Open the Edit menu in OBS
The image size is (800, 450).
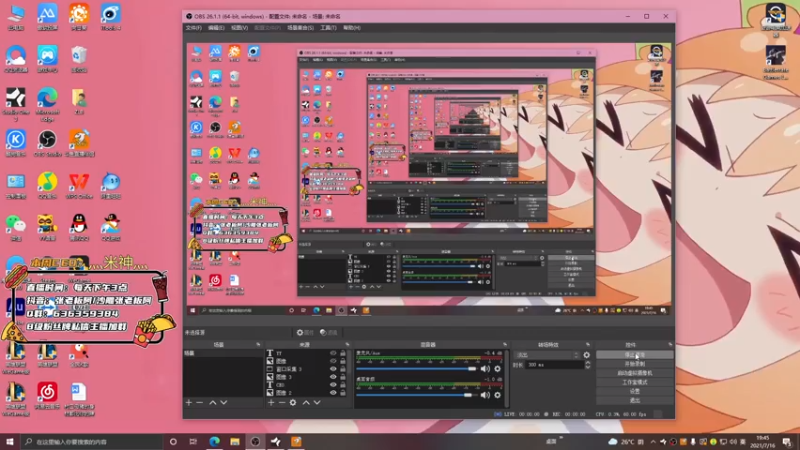[x=216, y=28]
